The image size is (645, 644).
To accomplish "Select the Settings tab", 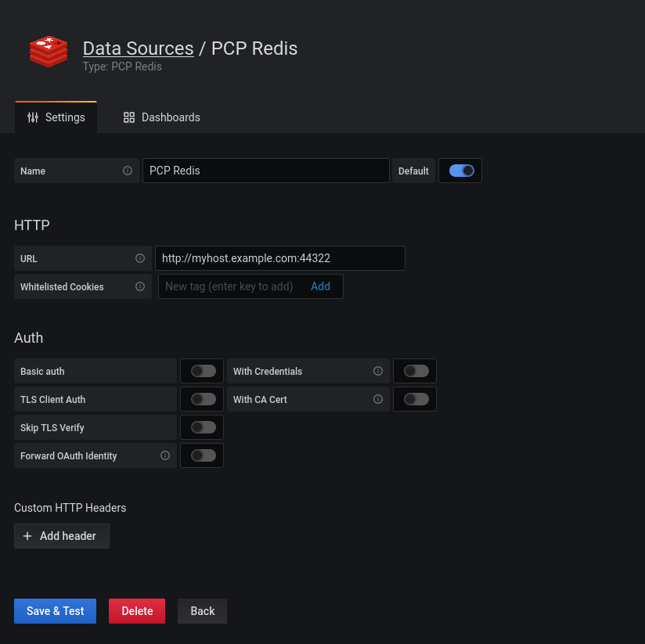I will pyautogui.click(x=56, y=117).
